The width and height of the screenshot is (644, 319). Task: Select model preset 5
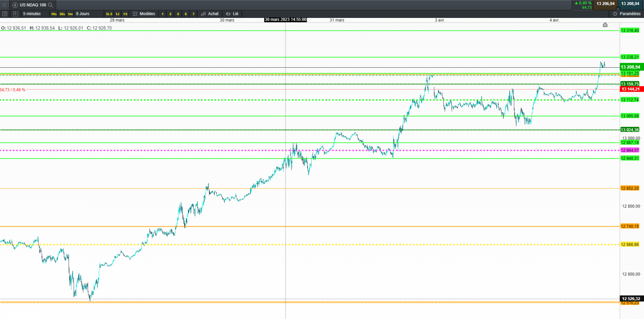178,14
